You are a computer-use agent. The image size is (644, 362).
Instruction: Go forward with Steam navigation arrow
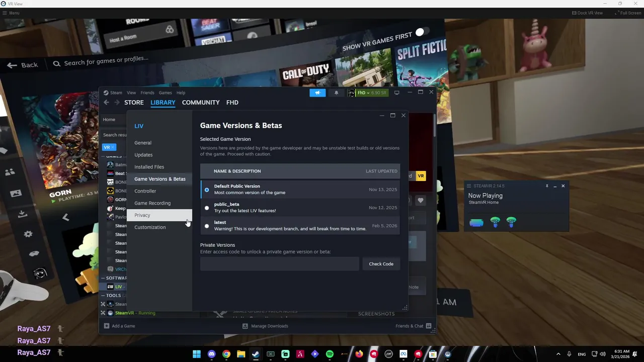click(x=117, y=103)
